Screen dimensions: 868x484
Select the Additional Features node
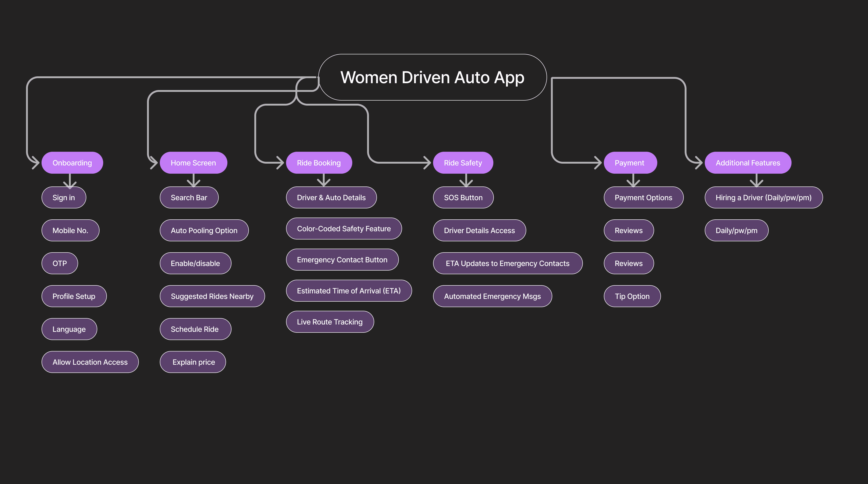748,163
